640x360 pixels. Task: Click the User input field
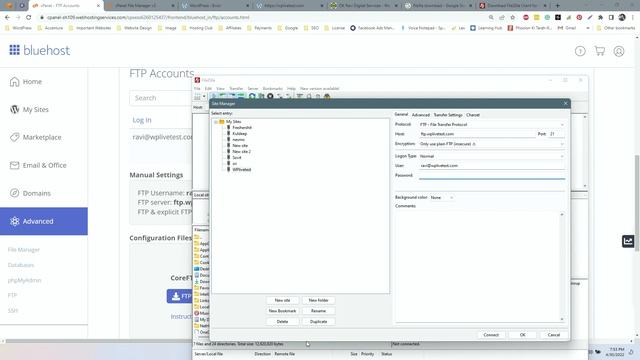tap(492, 166)
